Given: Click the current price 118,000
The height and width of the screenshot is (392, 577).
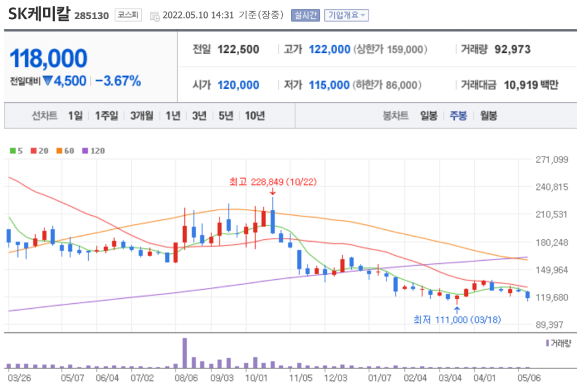Looking at the screenshot, I should tap(49, 59).
